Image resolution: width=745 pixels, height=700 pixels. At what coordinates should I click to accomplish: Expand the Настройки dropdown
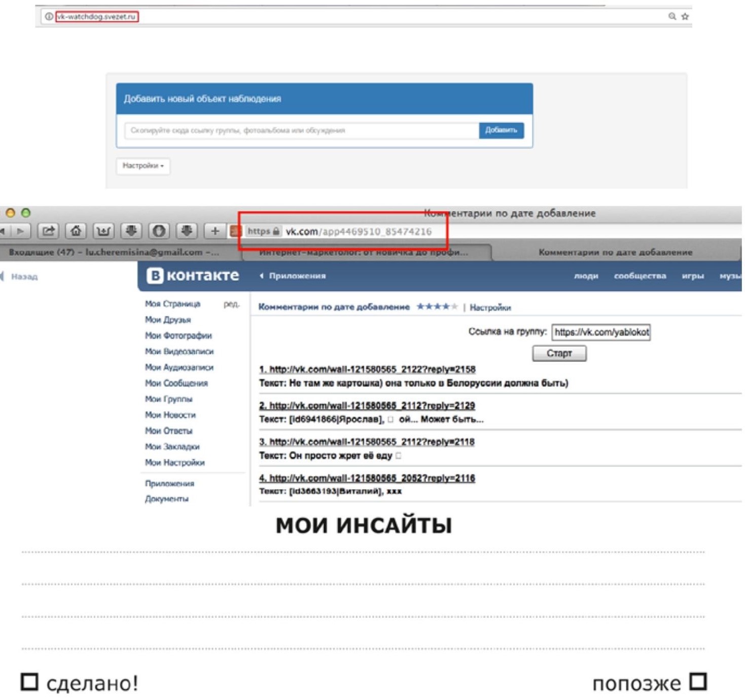coord(143,166)
